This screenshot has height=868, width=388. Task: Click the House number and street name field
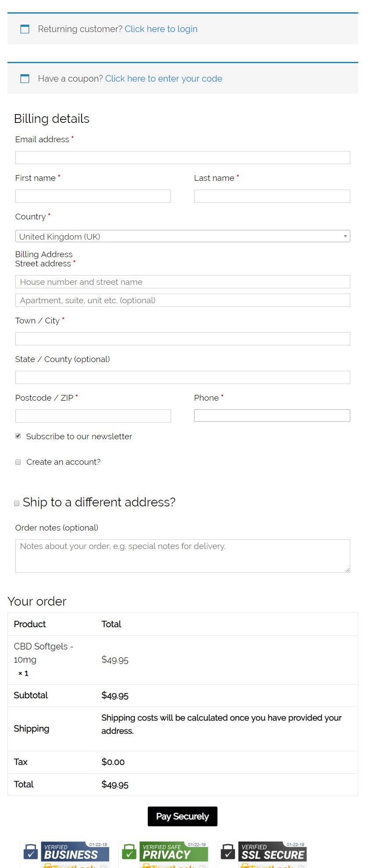click(x=183, y=282)
